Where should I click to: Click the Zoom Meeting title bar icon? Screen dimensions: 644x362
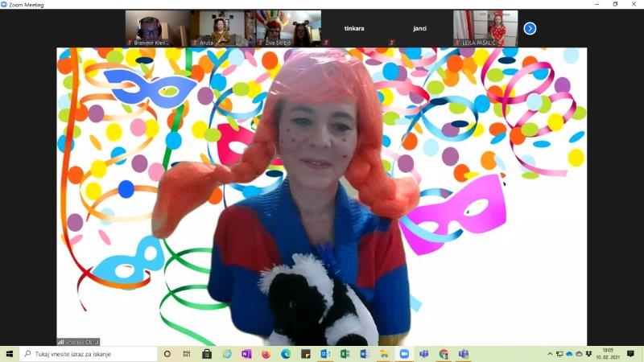pos(4,5)
